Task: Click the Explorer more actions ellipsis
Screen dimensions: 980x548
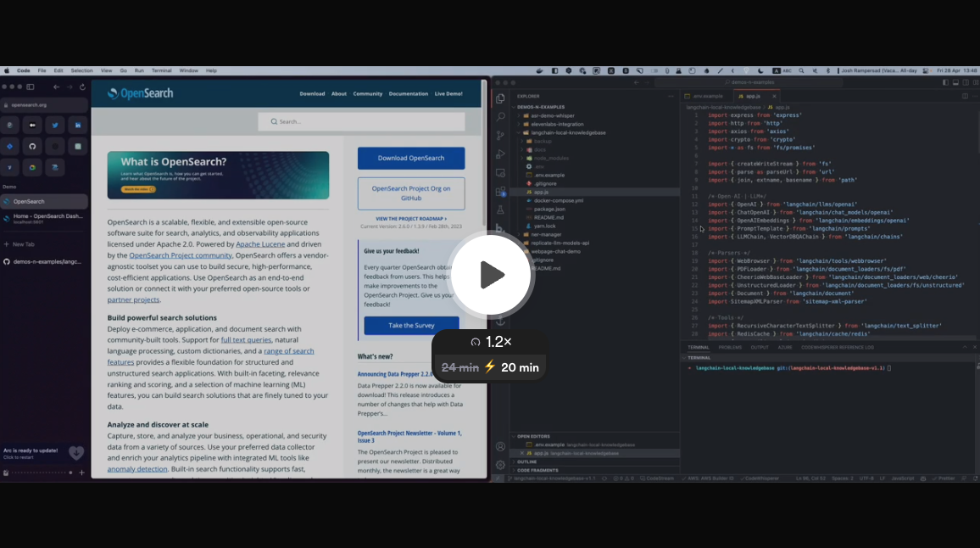Action: [x=671, y=97]
